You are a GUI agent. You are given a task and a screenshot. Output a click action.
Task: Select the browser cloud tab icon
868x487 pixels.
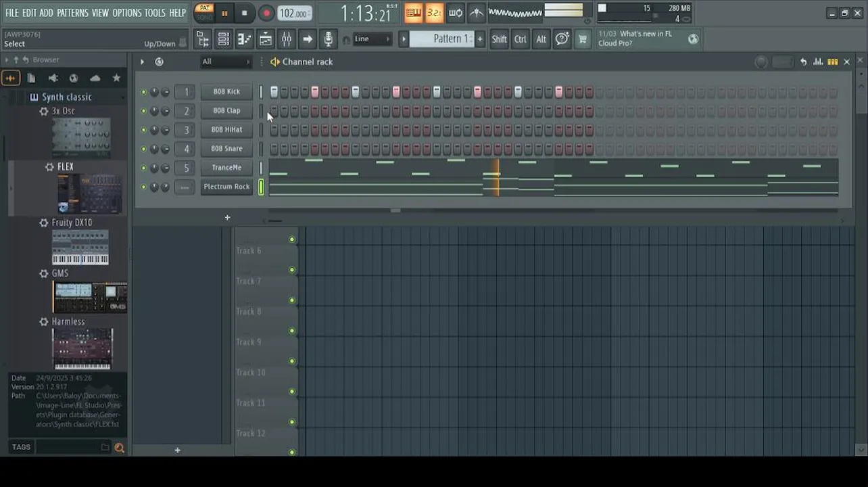click(x=95, y=78)
